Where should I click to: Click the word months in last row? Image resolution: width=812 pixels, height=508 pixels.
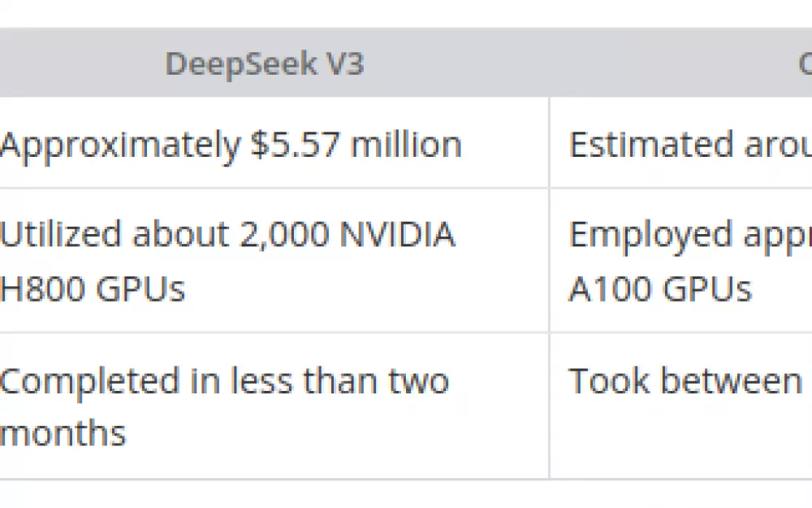(63, 433)
